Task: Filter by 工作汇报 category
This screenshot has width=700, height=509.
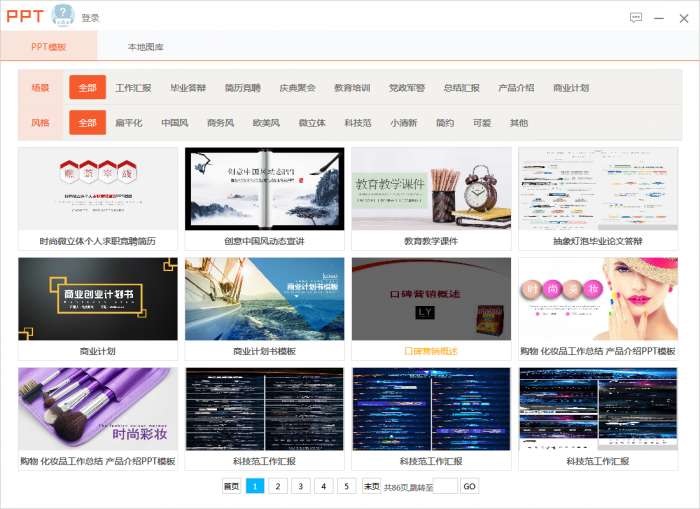Action: click(133, 88)
